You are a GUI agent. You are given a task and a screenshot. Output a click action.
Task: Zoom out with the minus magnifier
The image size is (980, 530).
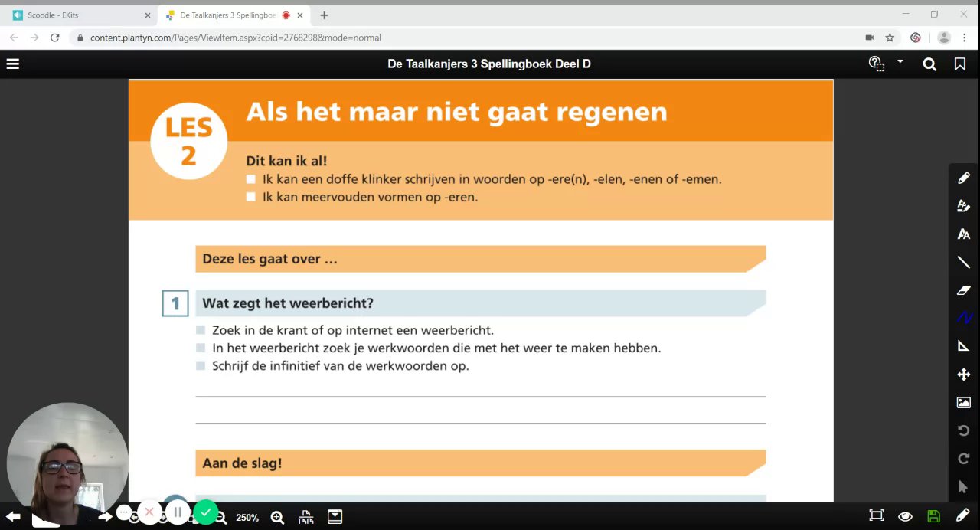220,519
